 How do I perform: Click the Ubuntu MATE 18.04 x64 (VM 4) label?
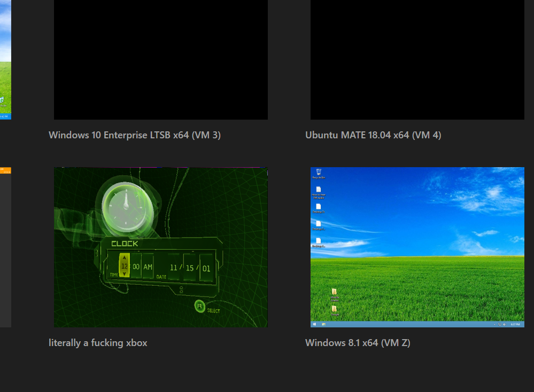tap(373, 135)
